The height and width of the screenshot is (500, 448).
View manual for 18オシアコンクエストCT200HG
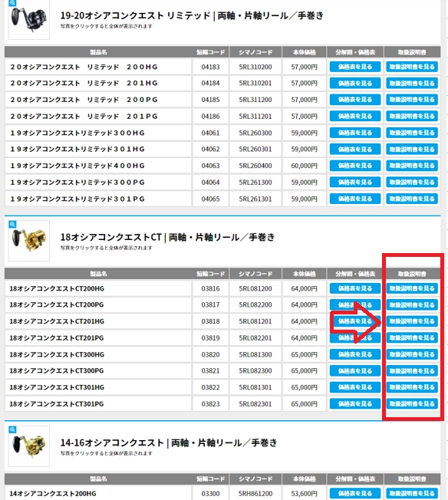tap(412, 288)
